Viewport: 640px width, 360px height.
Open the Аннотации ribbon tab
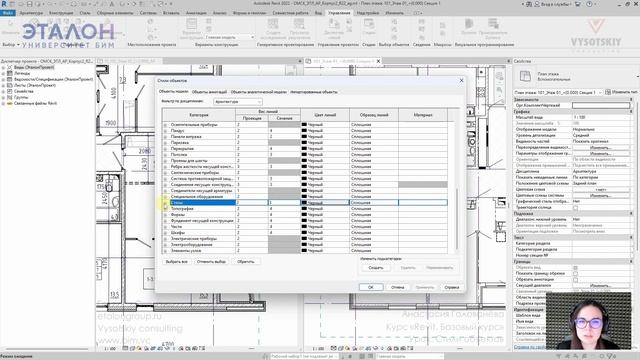(196, 13)
